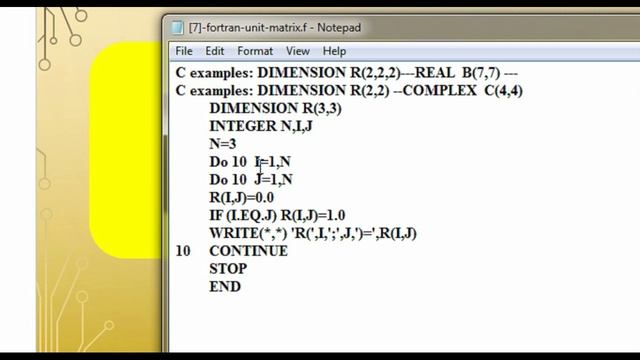Click the CONTINUE statement
Image resolution: width=640 pixels, height=360 pixels.
(249, 251)
